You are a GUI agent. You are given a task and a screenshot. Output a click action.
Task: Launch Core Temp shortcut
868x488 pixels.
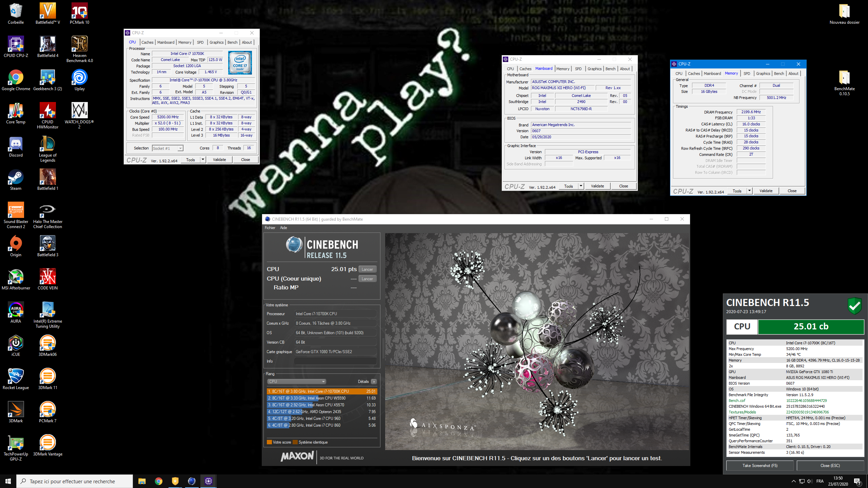coord(16,114)
